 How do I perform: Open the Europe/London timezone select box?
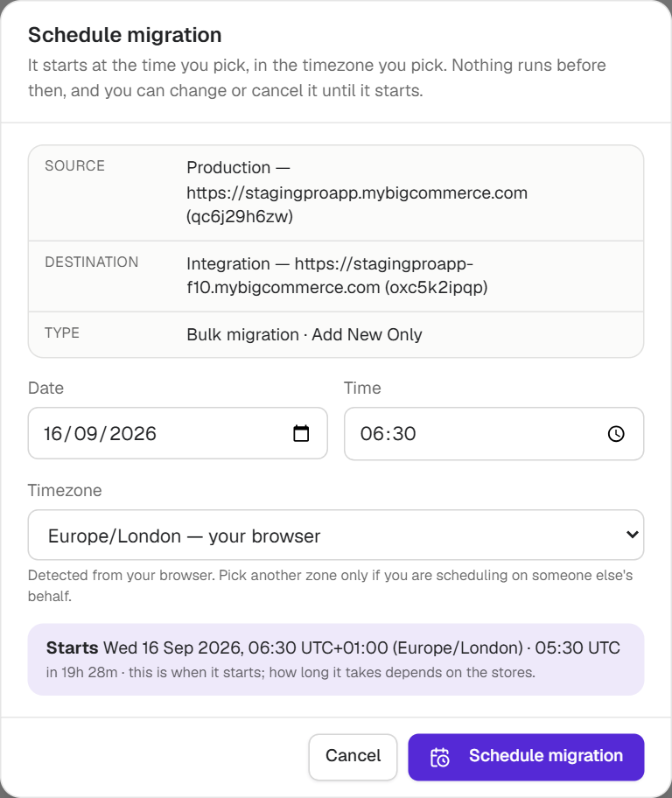click(336, 535)
